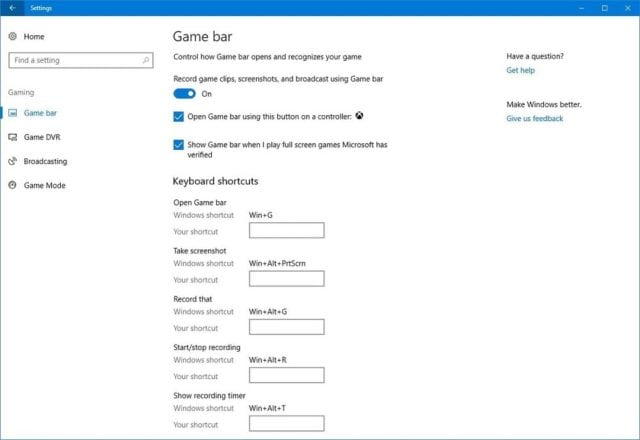640x440 pixels.
Task: Turn off the Record game clips toggle
Action: [x=184, y=94]
